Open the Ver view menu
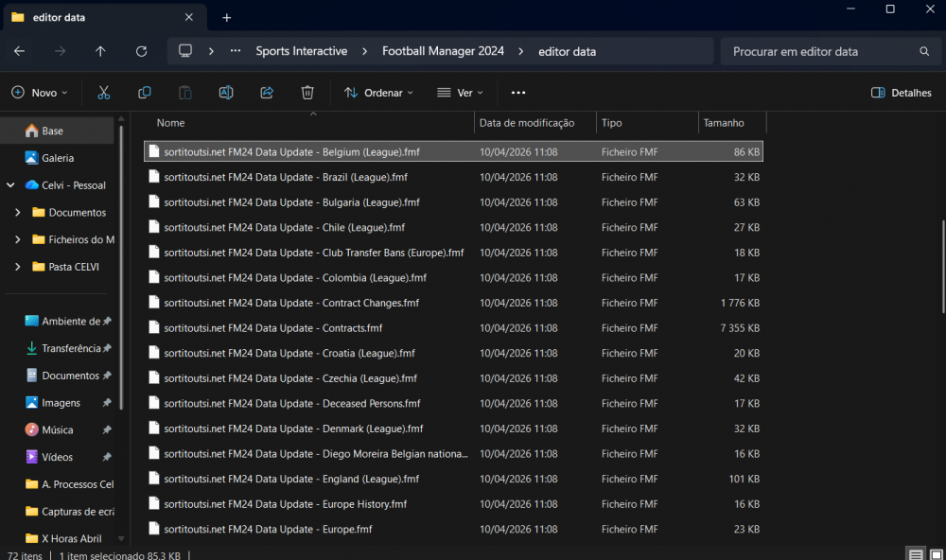The image size is (946, 560). 461,93
